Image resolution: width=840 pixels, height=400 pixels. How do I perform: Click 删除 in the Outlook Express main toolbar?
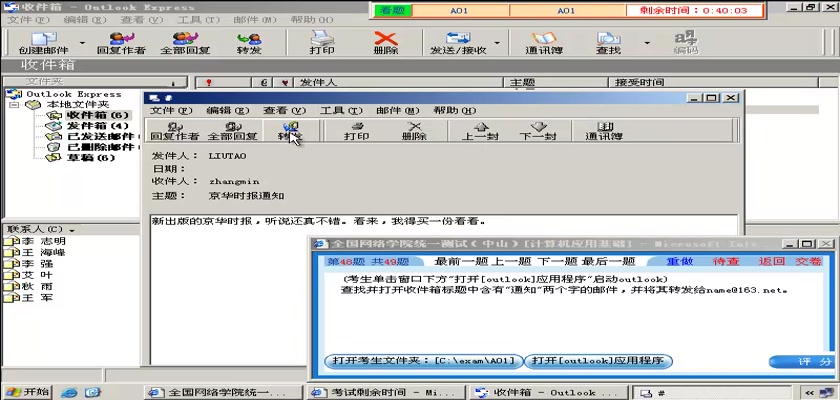click(x=386, y=43)
